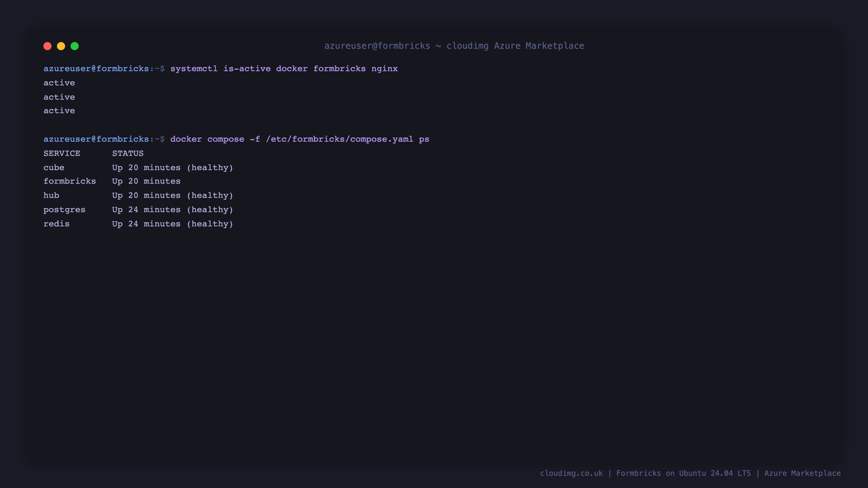Click the SERVICE column header
This screenshot has width=868, height=488.
(x=62, y=153)
